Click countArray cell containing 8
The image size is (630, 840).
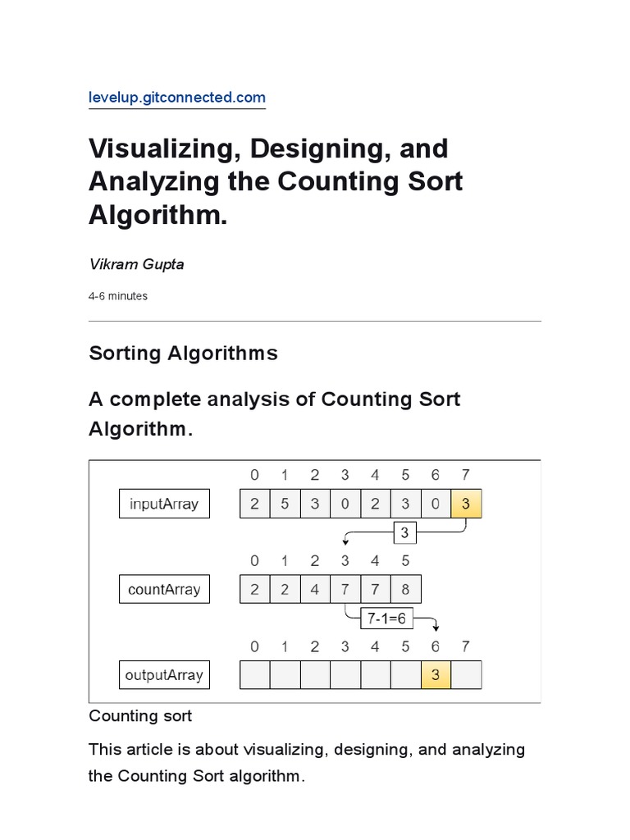click(405, 589)
